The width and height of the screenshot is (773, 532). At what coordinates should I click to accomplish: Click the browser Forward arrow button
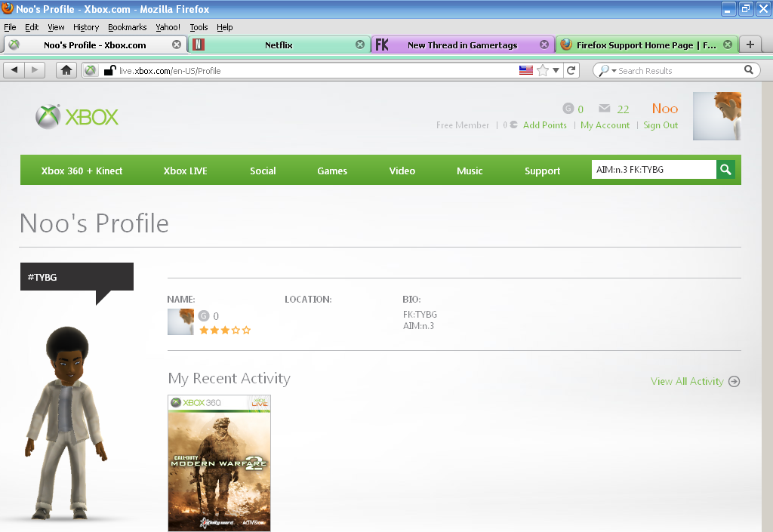pyautogui.click(x=35, y=70)
